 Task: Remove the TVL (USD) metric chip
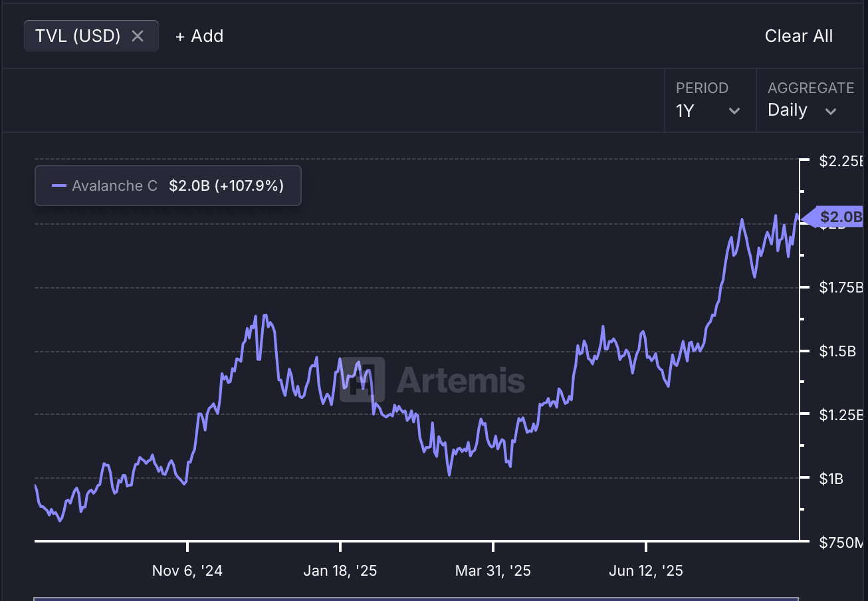tap(138, 36)
